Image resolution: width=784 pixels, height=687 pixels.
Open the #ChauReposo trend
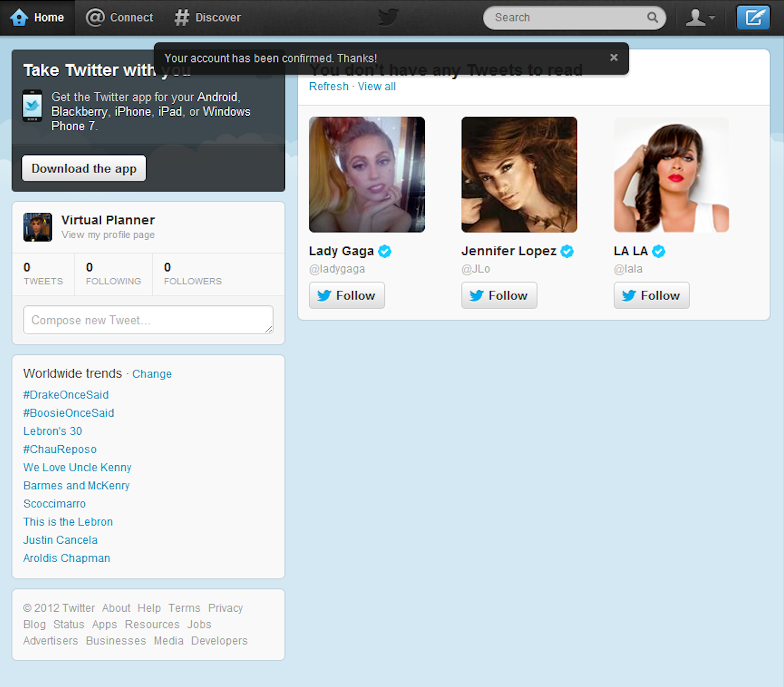click(60, 449)
